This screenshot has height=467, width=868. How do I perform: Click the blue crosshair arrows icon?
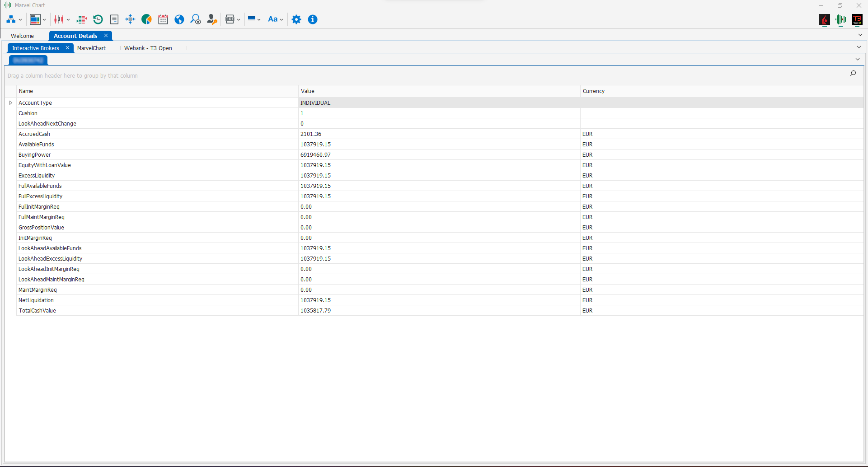[130, 19]
